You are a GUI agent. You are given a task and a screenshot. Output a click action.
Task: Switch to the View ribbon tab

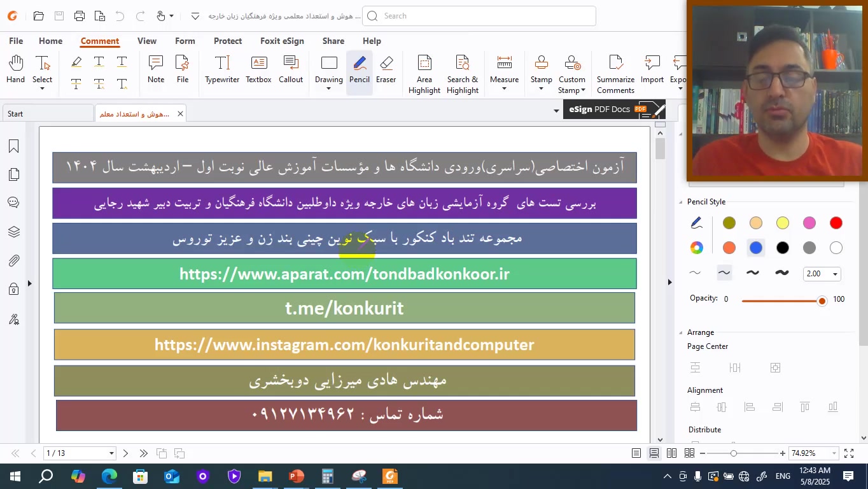[x=147, y=41]
